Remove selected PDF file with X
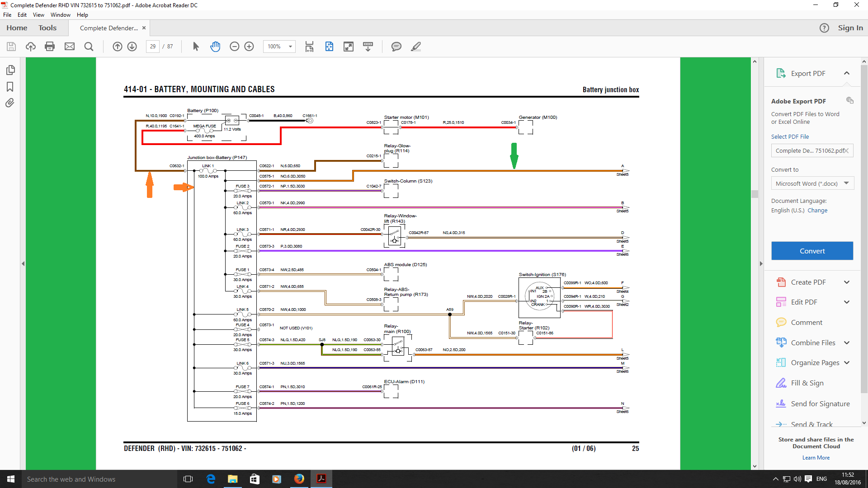Viewport: 868px width, 488px height. 846,151
